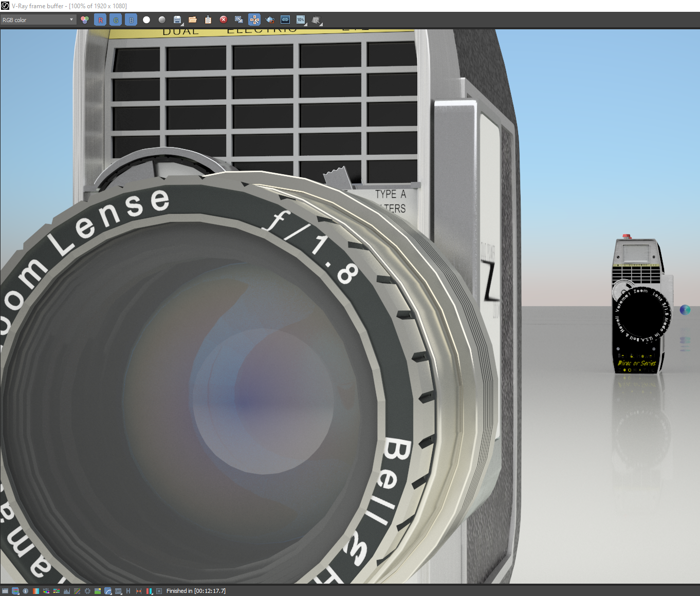The height and width of the screenshot is (596, 700).
Task: Save the rendered image
Action: click(x=177, y=20)
